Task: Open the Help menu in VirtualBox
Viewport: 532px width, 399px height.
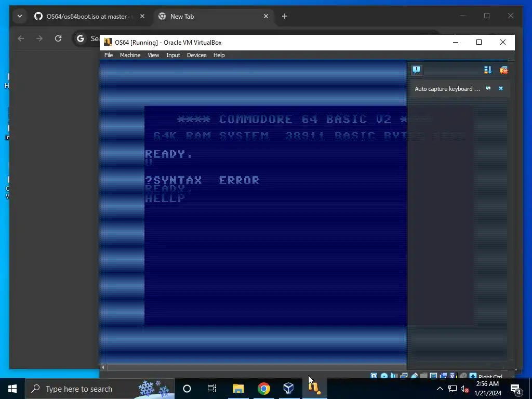Action: pos(219,55)
